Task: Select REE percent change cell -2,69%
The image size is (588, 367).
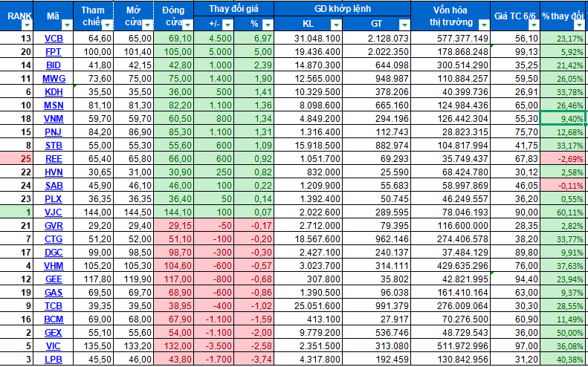Action: (563, 159)
